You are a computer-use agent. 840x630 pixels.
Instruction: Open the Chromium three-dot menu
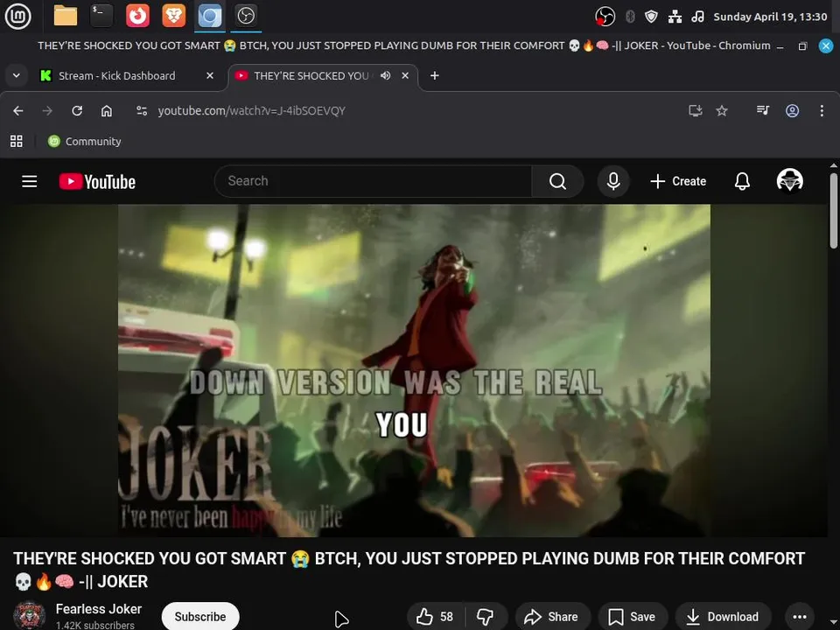(x=822, y=110)
